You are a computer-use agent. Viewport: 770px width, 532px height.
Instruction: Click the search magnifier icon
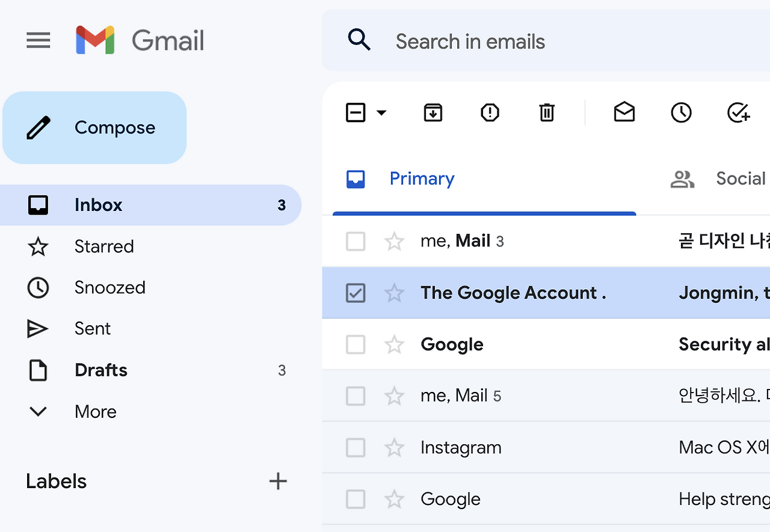tap(359, 40)
